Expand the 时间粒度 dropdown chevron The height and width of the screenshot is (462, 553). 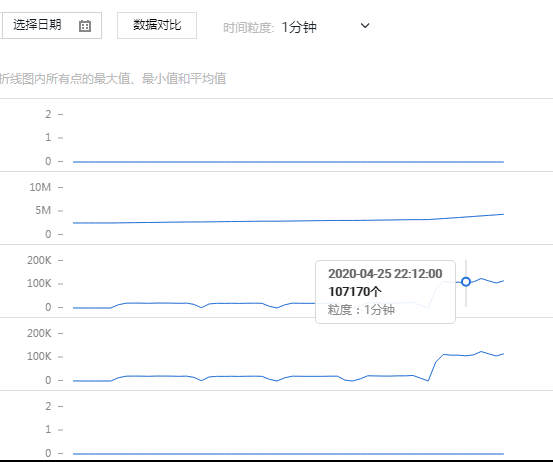tap(365, 25)
